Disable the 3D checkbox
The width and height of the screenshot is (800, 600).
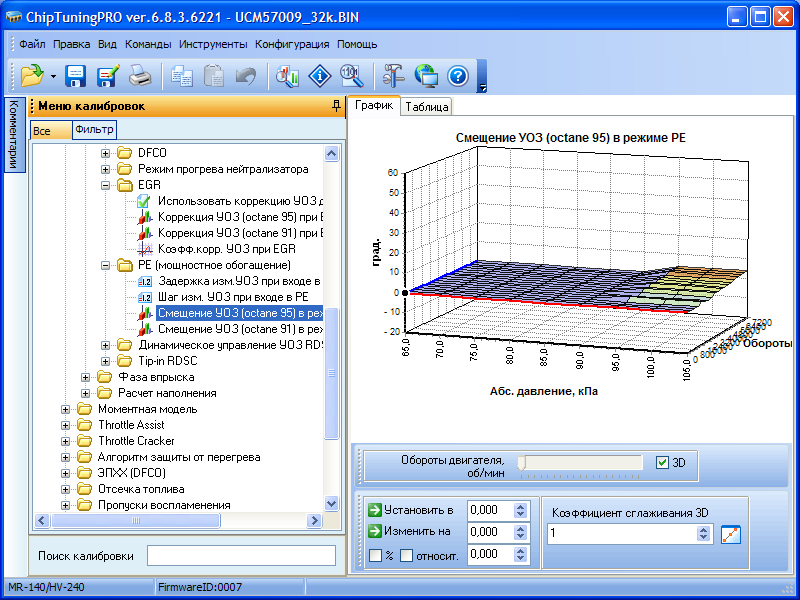tap(661, 463)
